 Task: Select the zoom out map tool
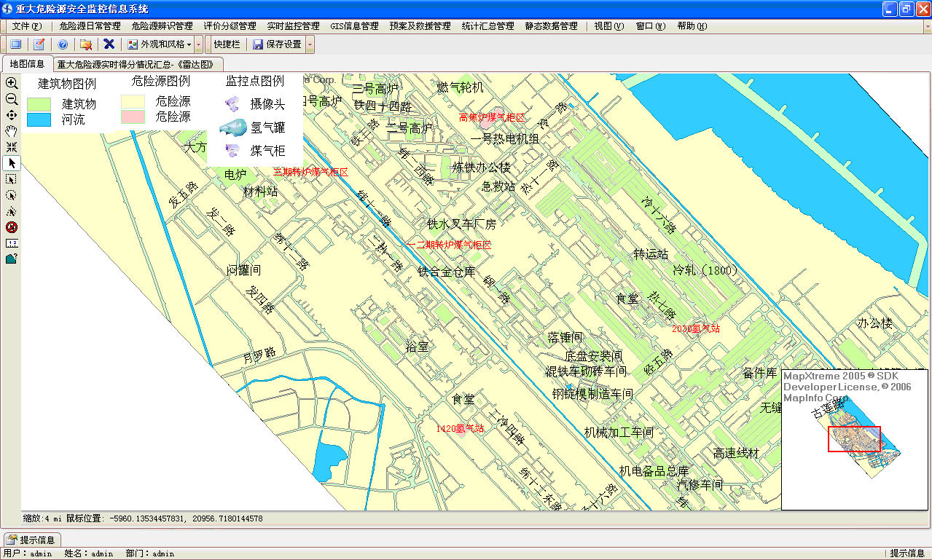pos(12,100)
